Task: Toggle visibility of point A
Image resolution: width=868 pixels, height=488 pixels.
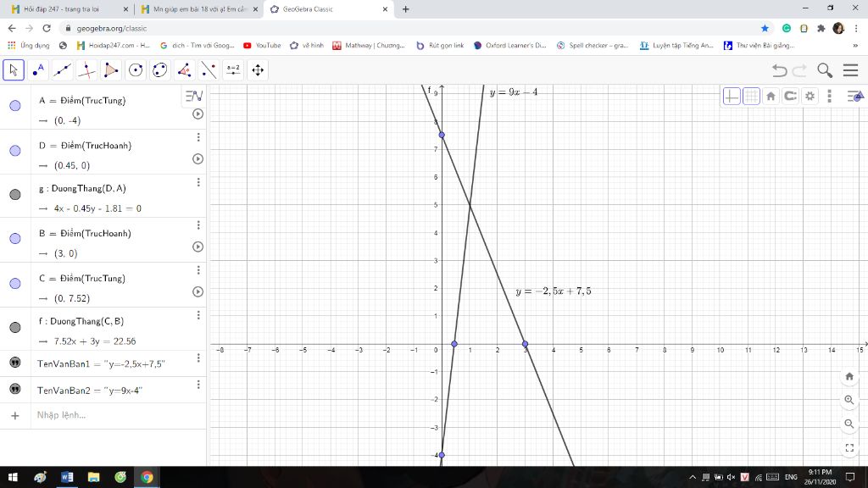Action: [x=15, y=106]
